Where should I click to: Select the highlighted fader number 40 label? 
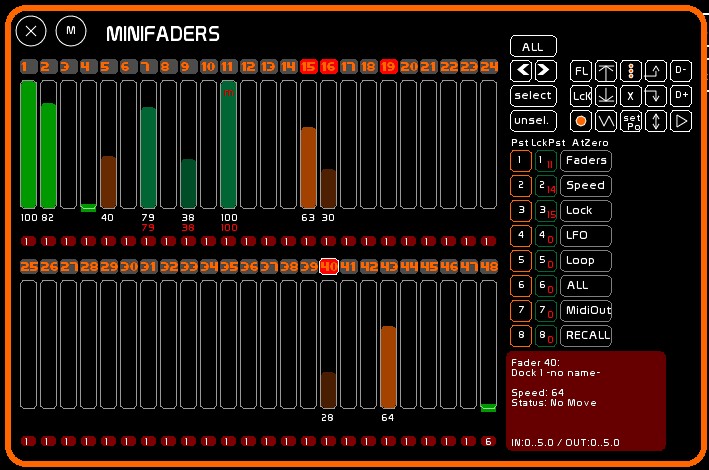coord(329,266)
